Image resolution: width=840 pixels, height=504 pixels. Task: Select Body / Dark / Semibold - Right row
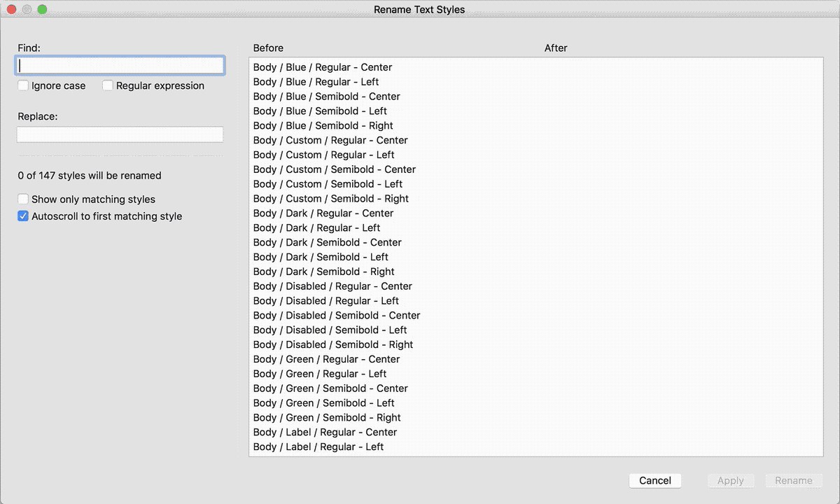536,272
